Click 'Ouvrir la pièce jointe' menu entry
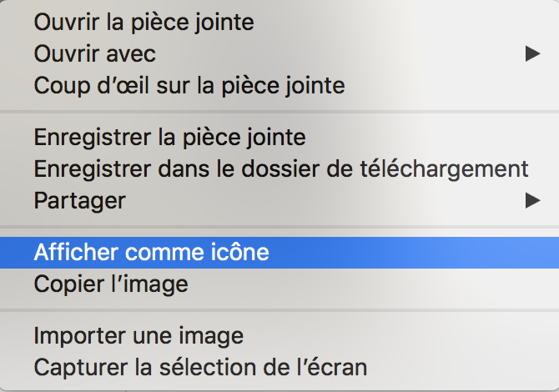Viewport: 559px width, 392px height. 144,23
